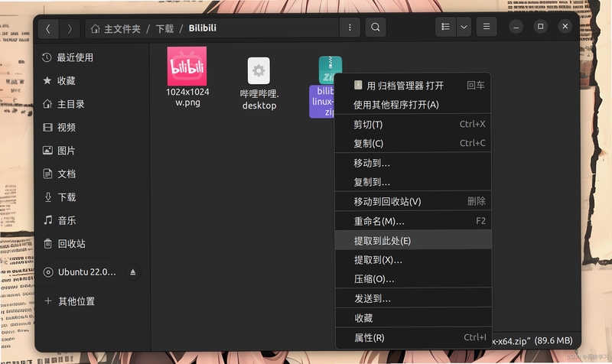
Task: Minimize the Files window
Action: (516, 27)
